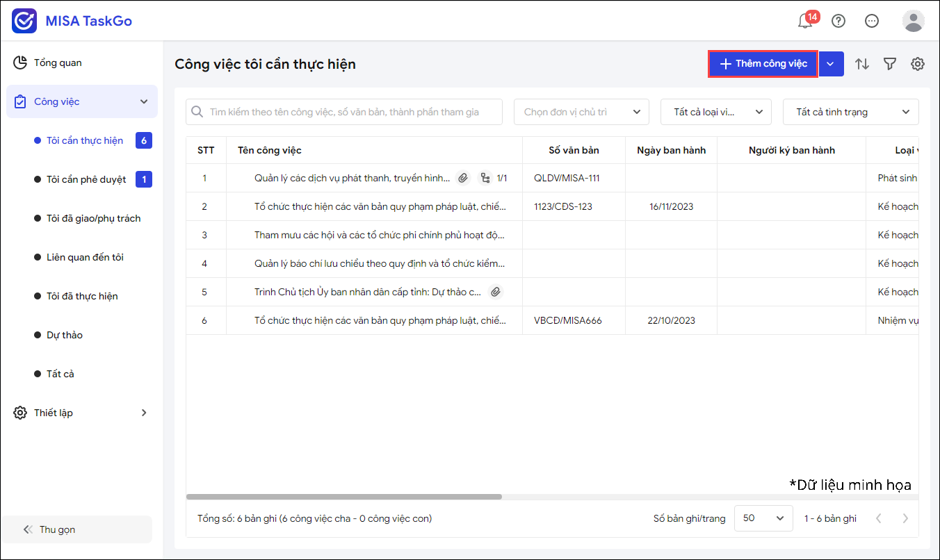
Task: Open task row 6 Tổ chức thực hiện các văn bản
Action: click(380, 320)
